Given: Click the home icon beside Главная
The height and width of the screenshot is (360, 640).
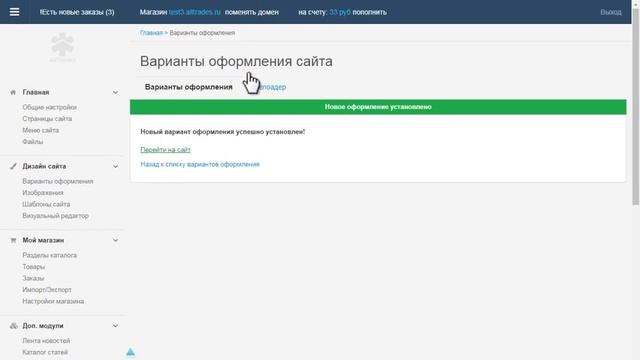Looking at the screenshot, I should (x=13, y=92).
